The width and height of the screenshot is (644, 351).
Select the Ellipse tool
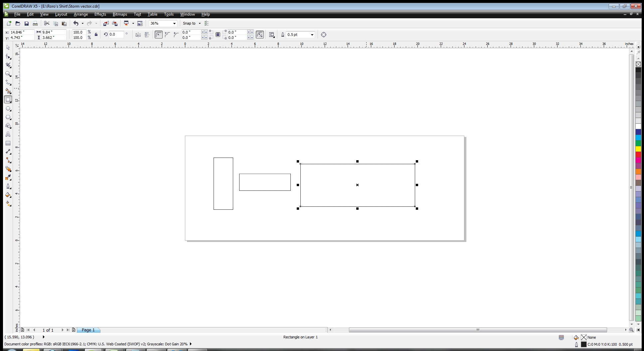coord(8,109)
